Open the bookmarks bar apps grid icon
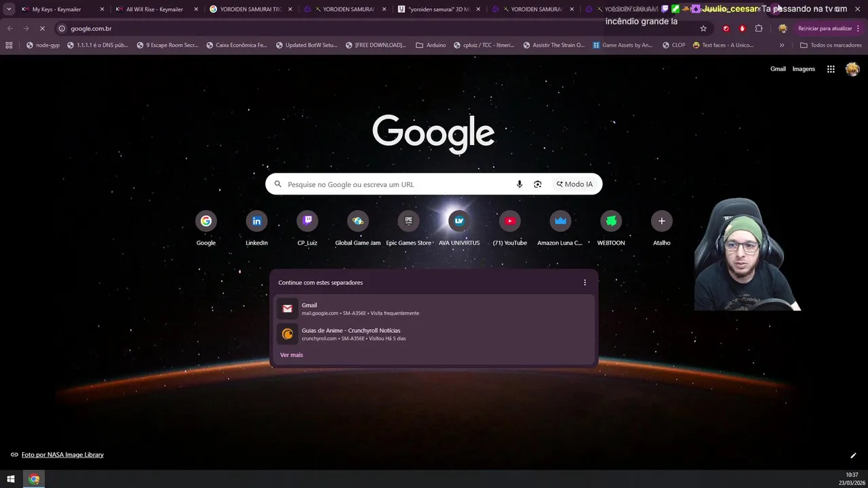Screen dimensions: 868x488 pyautogui.click(x=9, y=45)
